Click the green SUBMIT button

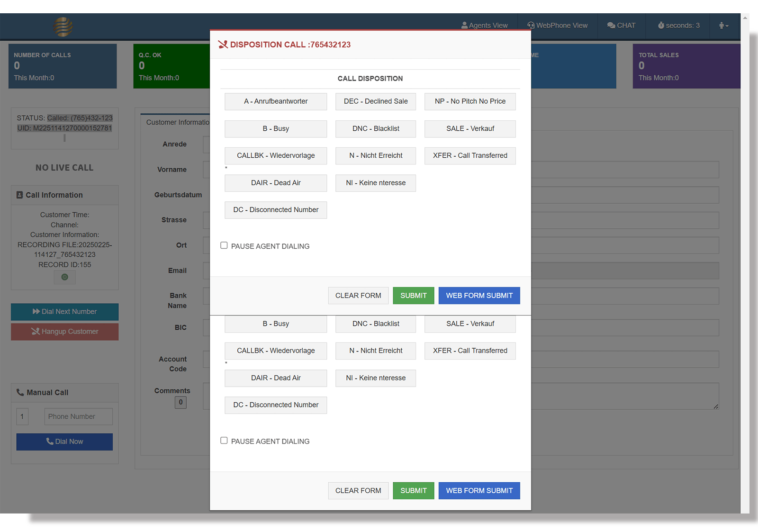pos(413,295)
